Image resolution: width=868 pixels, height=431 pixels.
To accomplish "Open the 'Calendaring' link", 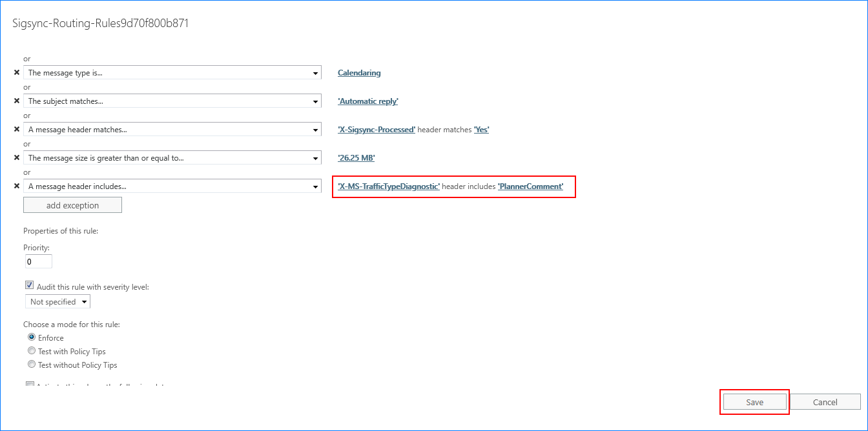I will tap(359, 73).
